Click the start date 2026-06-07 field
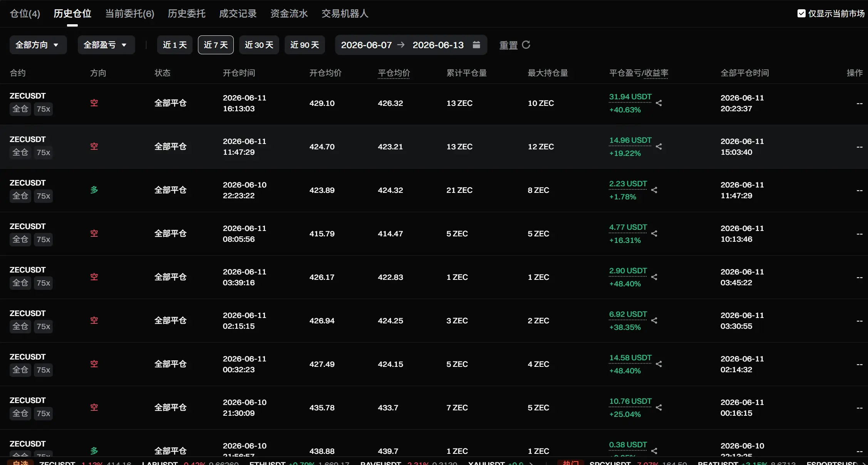Screen dimensions: 868x465 click(x=366, y=45)
